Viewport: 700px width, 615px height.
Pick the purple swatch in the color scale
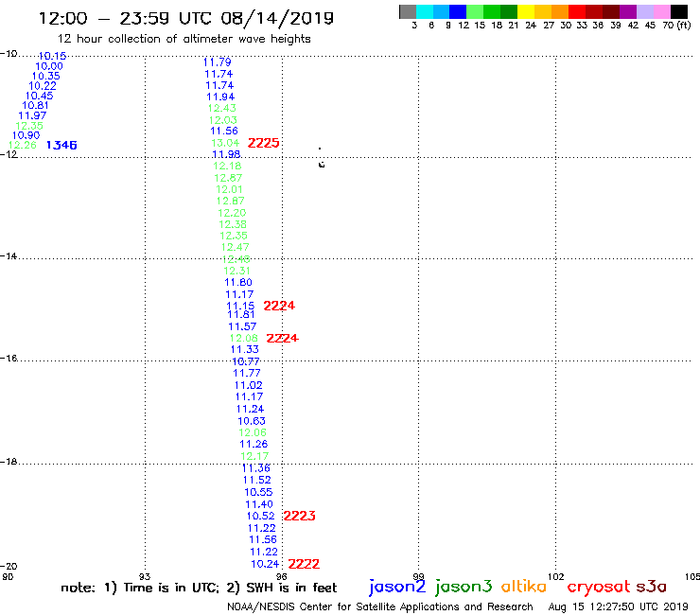(628, 11)
